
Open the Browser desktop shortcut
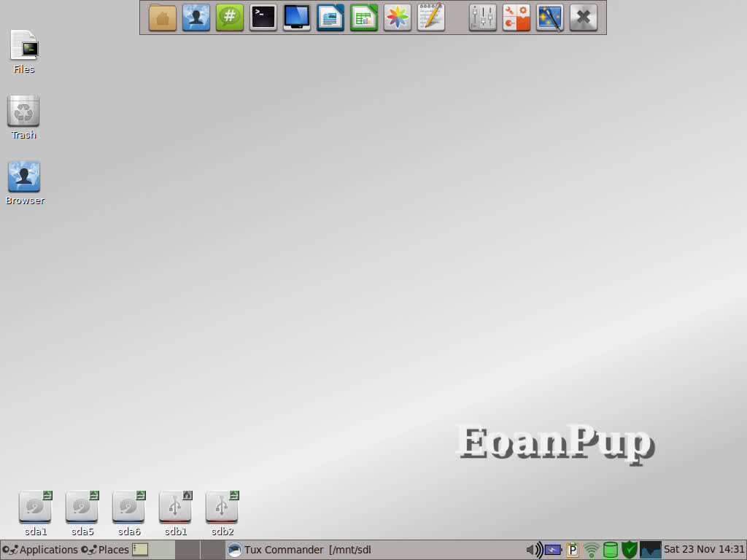pyautogui.click(x=25, y=183)
